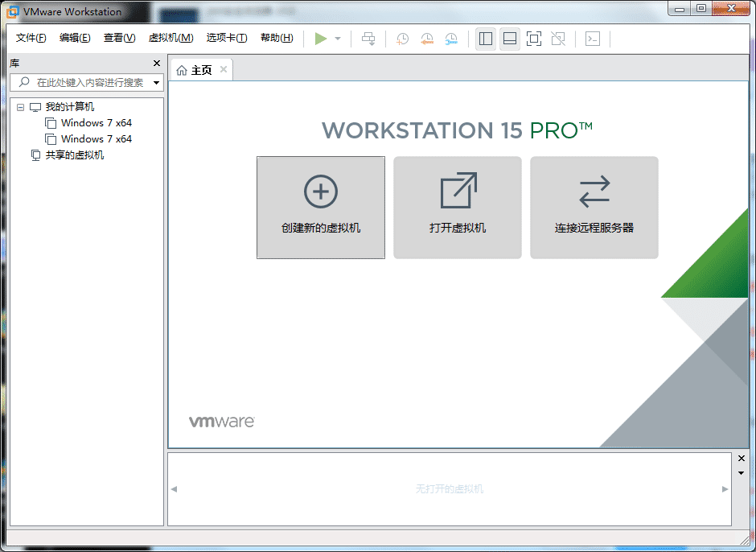Open the 文件(F) menu
The image size is (756, 552).
click(x=31, y=38)
